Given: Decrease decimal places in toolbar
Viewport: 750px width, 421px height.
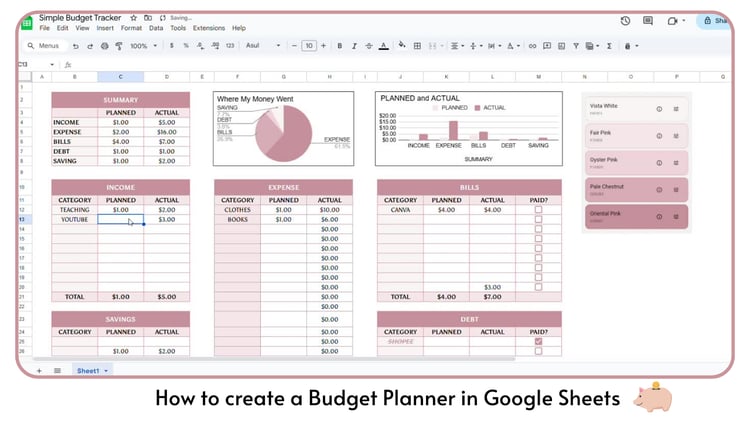Looking at the screenshot, I should coord(200,45).
